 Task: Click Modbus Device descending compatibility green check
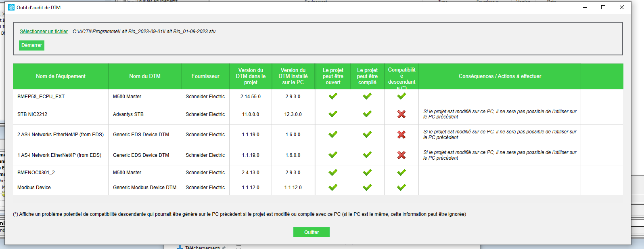[401, 188]
